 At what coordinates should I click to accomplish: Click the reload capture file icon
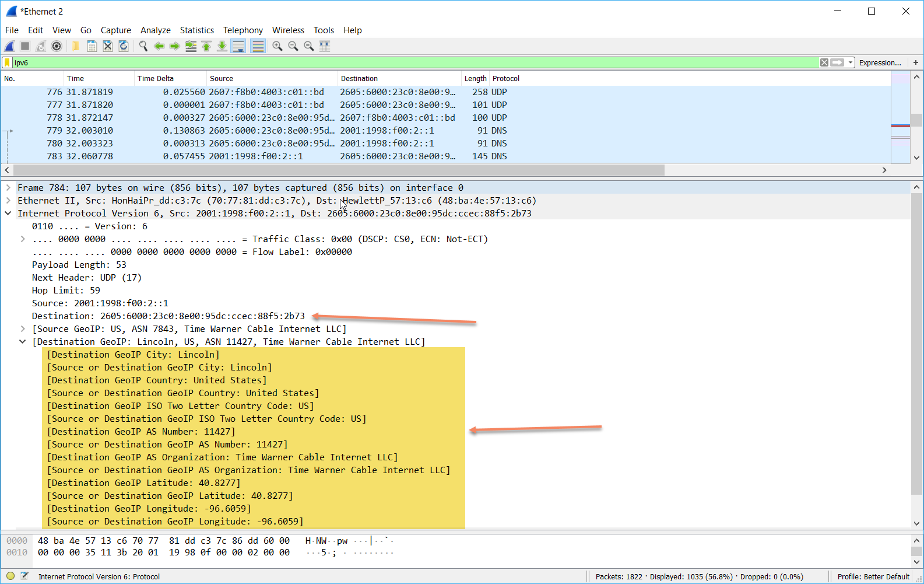pyautogui.click(x=124, y=46)
